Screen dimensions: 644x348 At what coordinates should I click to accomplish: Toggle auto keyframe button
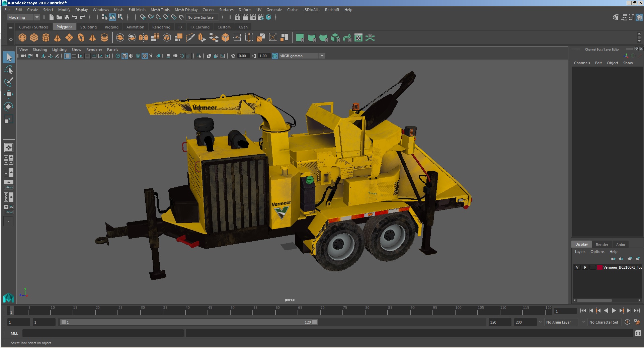(x=627, y=322)
